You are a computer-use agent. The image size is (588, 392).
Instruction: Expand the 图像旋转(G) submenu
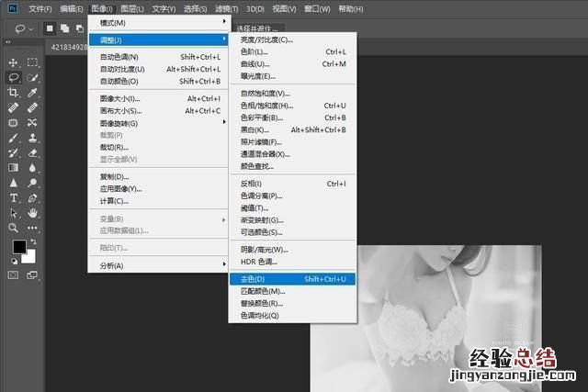pos(159,123)
